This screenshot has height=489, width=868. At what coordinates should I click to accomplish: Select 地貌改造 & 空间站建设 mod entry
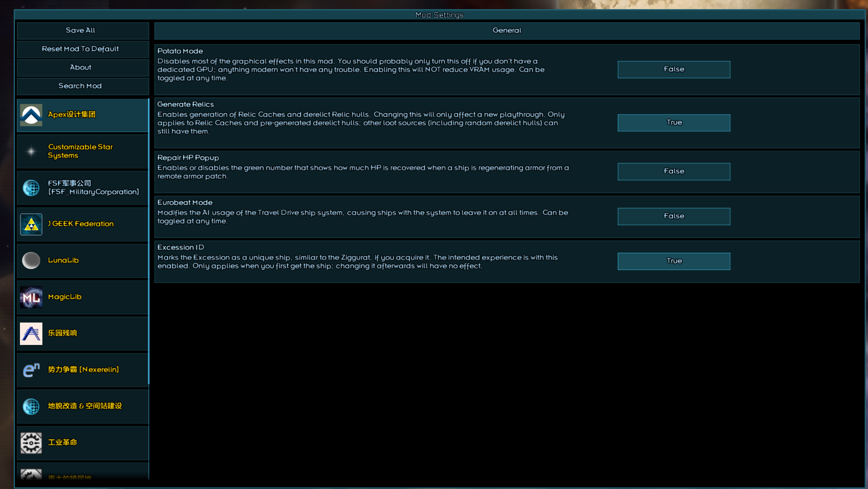(85, 406)
